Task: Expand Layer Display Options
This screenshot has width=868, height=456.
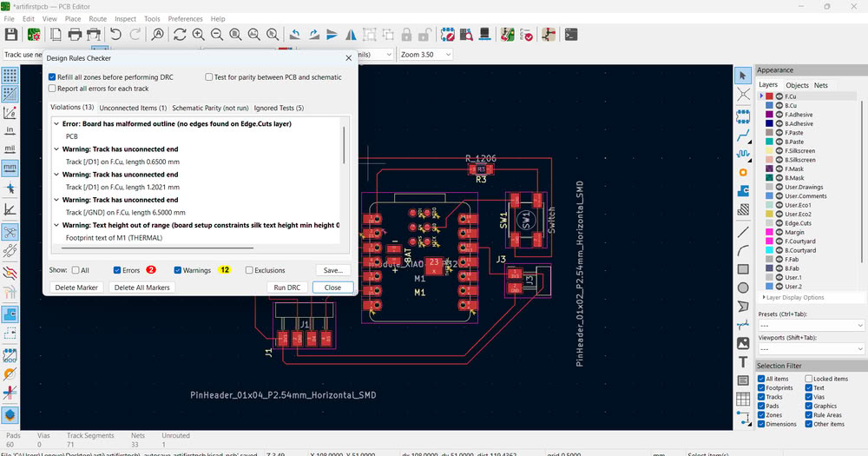Action: click(792, 298)
